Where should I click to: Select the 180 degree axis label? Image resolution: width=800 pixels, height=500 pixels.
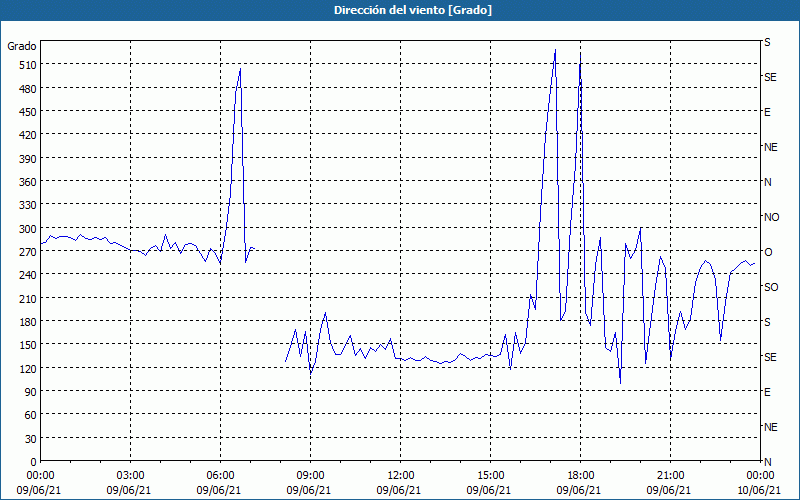coord(28,322)
